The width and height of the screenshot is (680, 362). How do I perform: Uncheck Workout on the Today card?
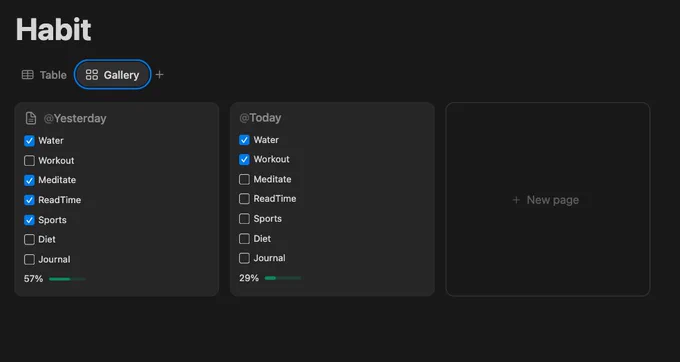click(x=245, y=160)
